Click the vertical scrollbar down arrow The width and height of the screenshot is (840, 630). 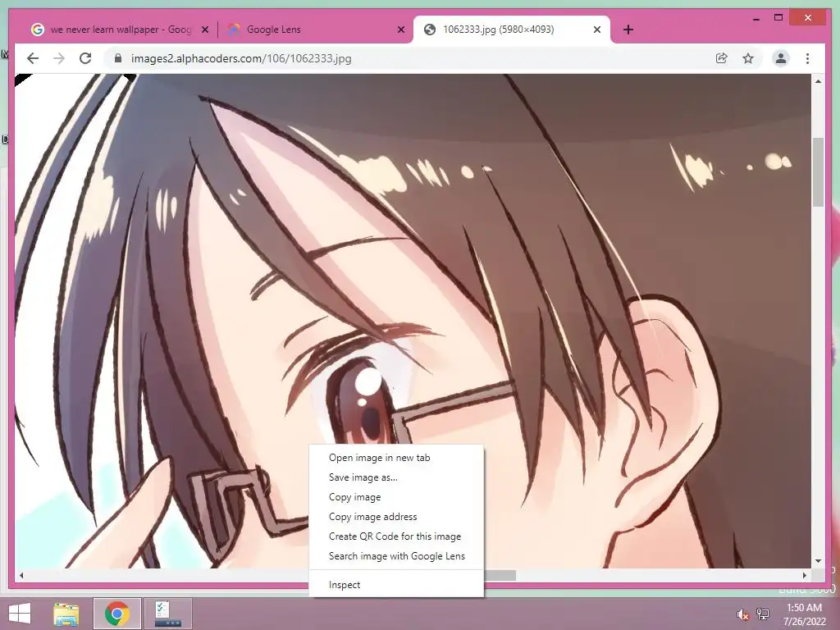tap(818, 561)
